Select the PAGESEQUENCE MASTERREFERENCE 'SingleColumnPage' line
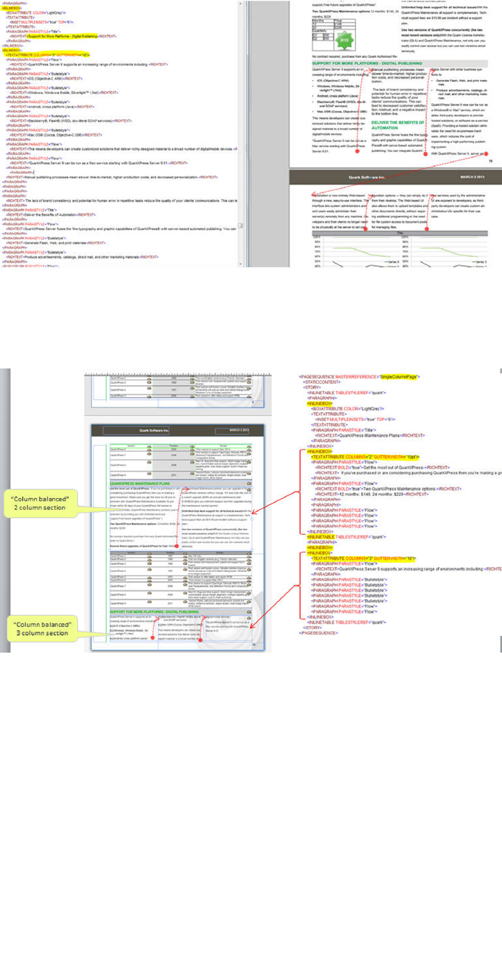This screenshot has width=502, height=980. [x=359, y=377]
